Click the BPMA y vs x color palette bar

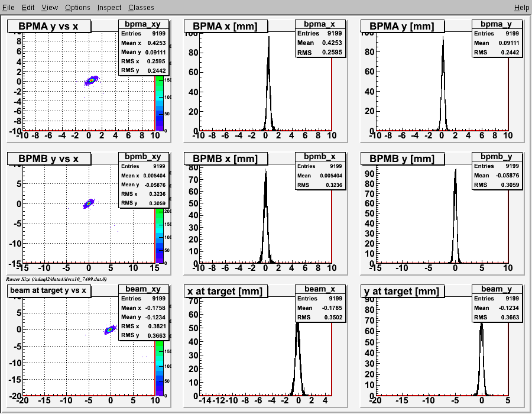159,103
